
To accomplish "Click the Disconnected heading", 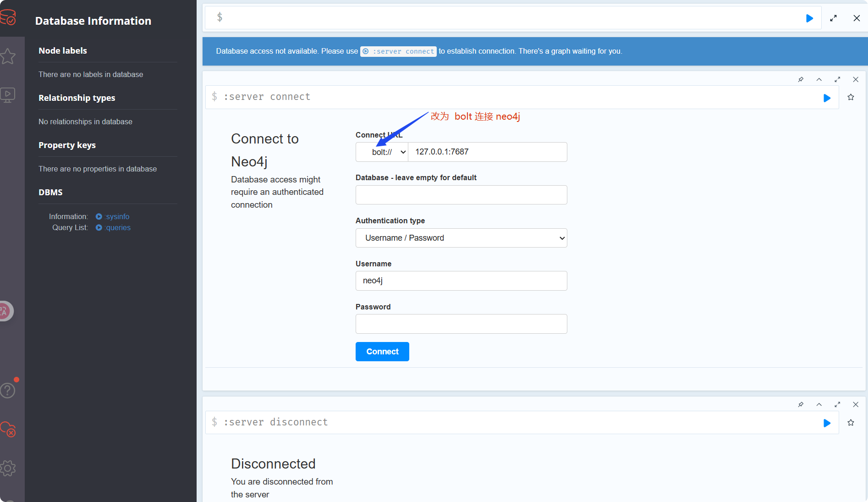I will (x=273, y=463).
